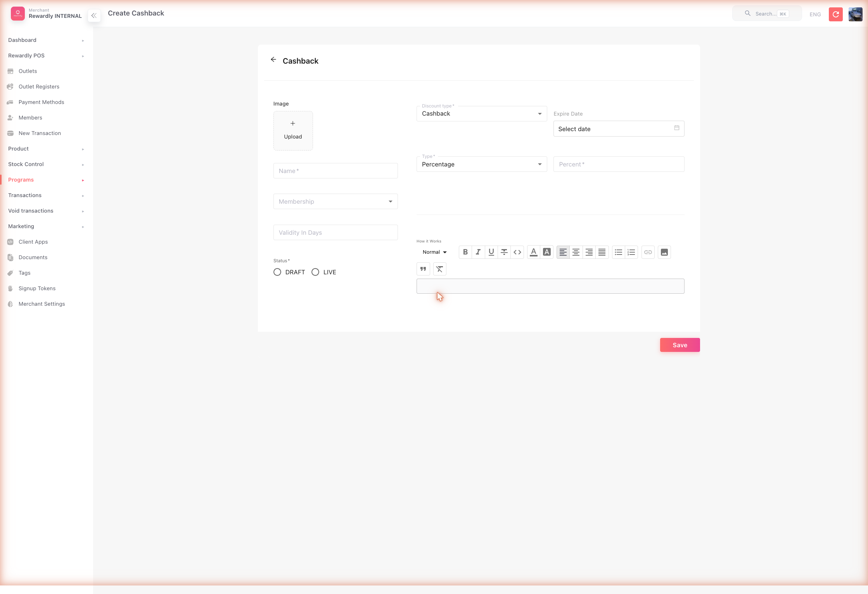Image resolution: width=868 pixels, height=594 pixels.
Task: Justify text in editor
Action: point(602,252)
